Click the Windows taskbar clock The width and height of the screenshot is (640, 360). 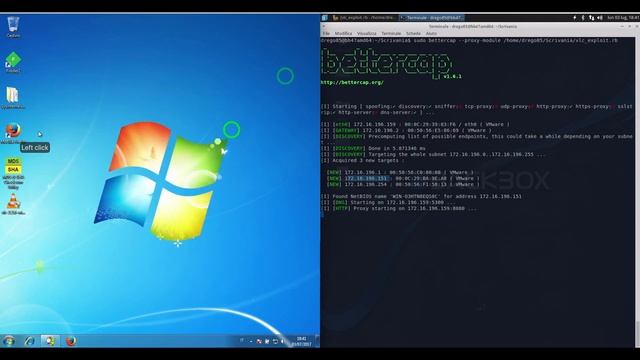(301, 341)
